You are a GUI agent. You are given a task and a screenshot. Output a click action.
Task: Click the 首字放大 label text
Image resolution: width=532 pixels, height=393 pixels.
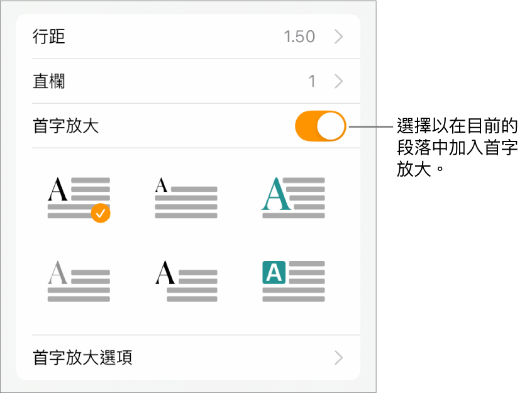[66, 126]
